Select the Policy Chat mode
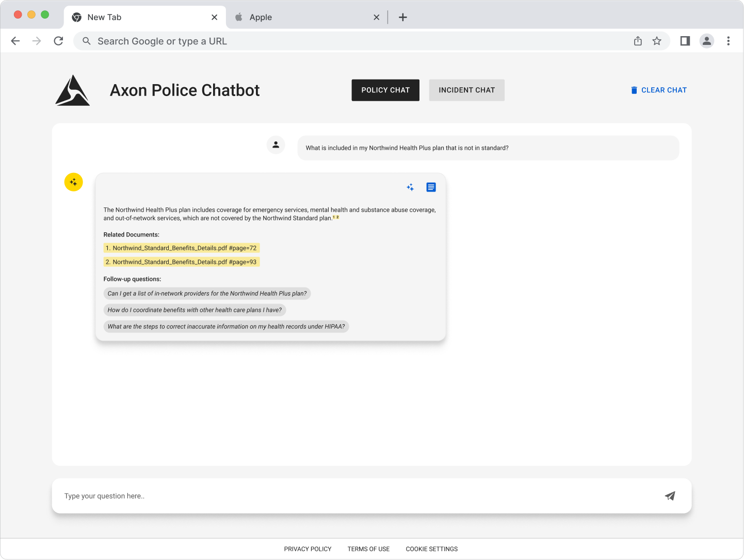The width and height of the screenshot is (744, 560). click(x=385, y=90)
